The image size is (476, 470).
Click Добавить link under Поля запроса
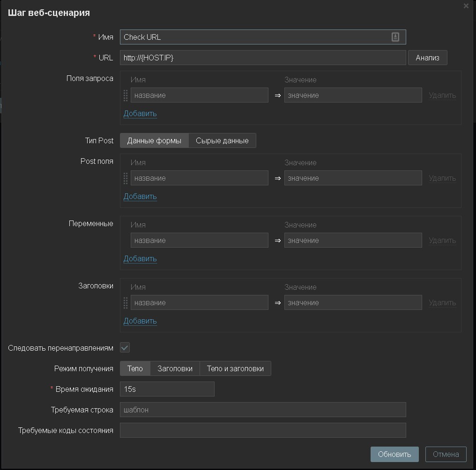tap(140, 113)
